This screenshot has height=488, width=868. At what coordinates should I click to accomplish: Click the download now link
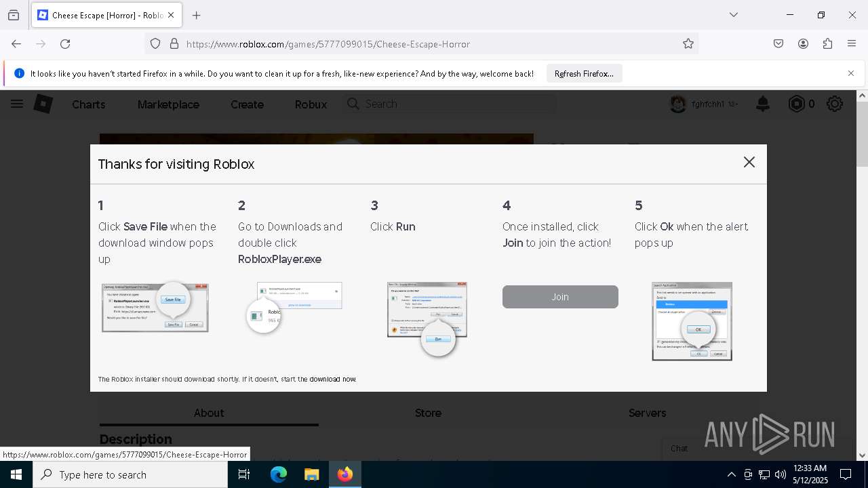tap(332, 379)
